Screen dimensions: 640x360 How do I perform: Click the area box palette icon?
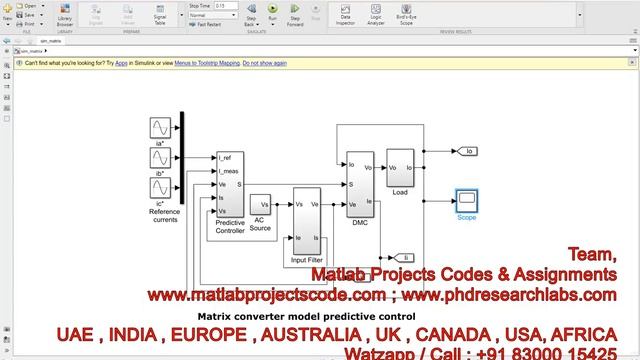[7, 119]
